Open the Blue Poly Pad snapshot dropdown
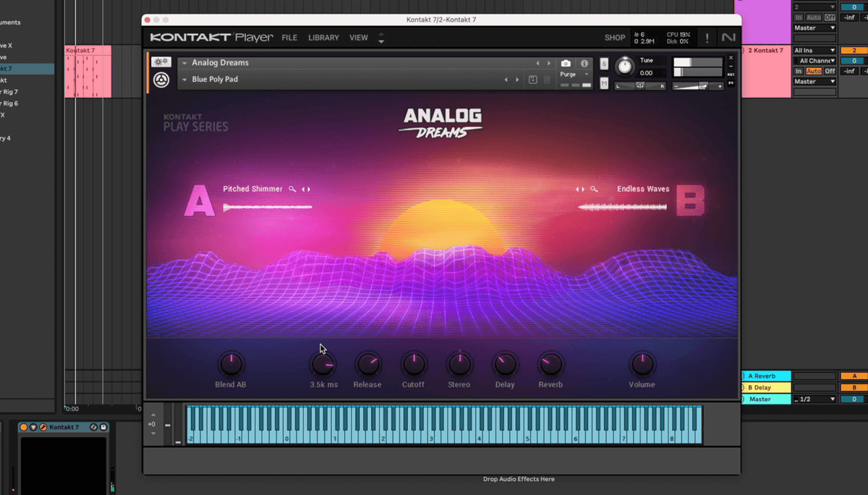The image size is (868, 495). pos(184,80)
